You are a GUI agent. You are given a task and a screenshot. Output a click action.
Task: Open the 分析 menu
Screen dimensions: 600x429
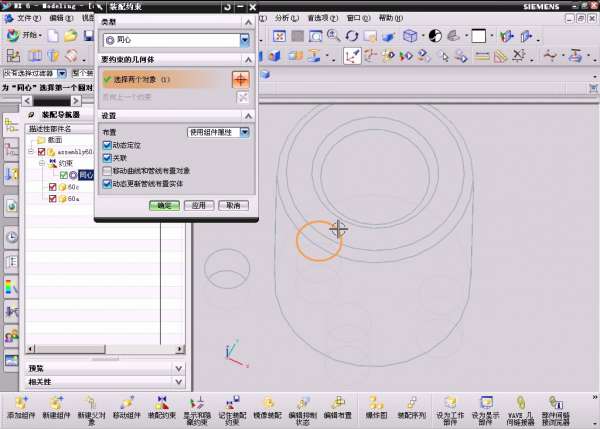[284, 18]
